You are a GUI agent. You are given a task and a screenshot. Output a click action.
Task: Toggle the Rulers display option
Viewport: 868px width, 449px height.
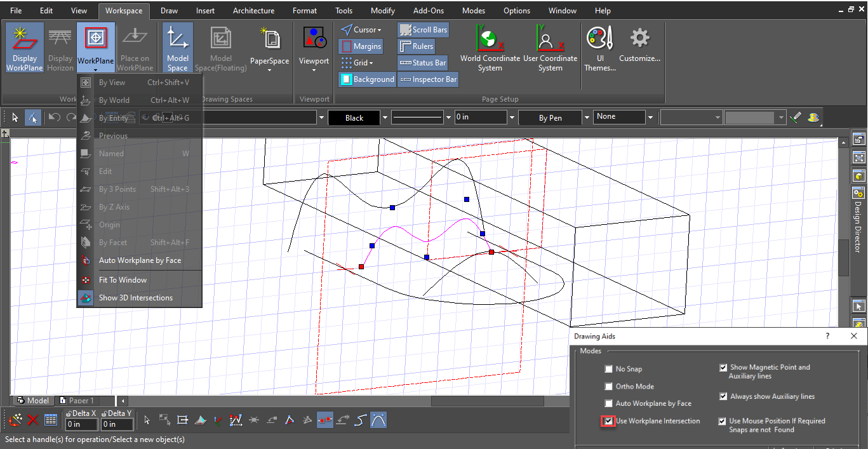[x=417, y=46]
